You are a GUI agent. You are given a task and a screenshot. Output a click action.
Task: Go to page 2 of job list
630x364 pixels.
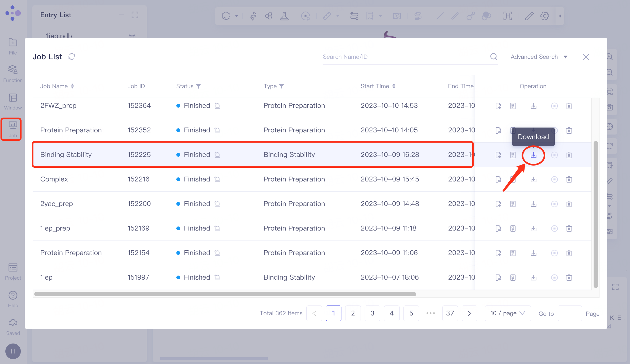(353, 313)
